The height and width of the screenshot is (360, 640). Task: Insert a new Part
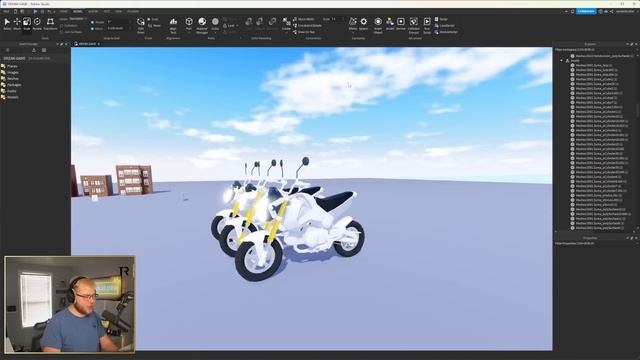189,24
